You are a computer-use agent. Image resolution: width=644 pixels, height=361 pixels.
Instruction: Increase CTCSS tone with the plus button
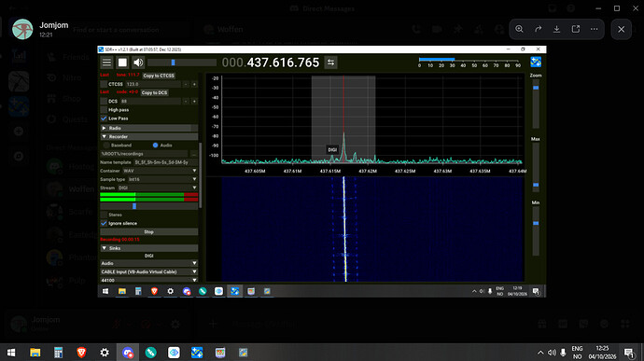coord(194,84)
